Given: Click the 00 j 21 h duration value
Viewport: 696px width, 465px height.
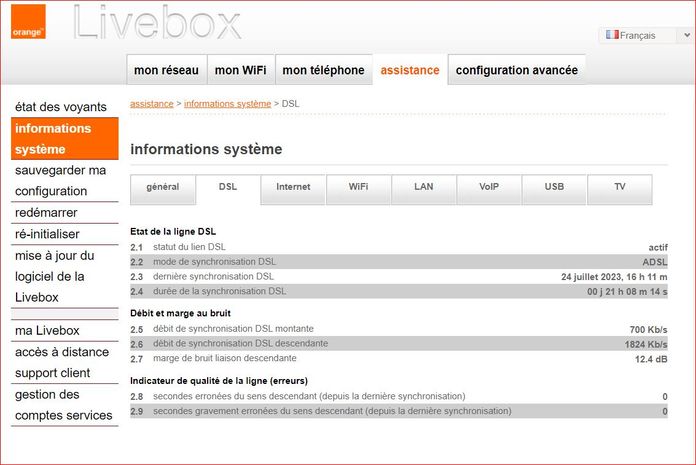Looking at the screenshot, I should (x=627, y=292).
